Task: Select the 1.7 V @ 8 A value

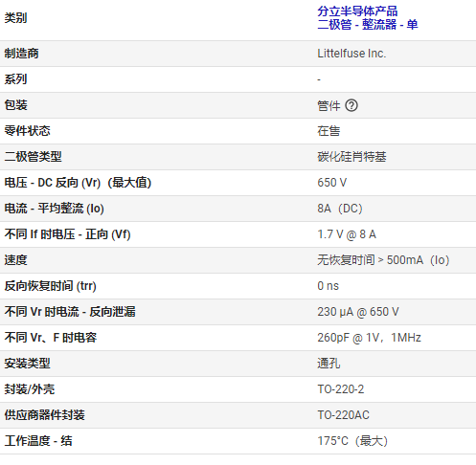Action: point(347,234)
